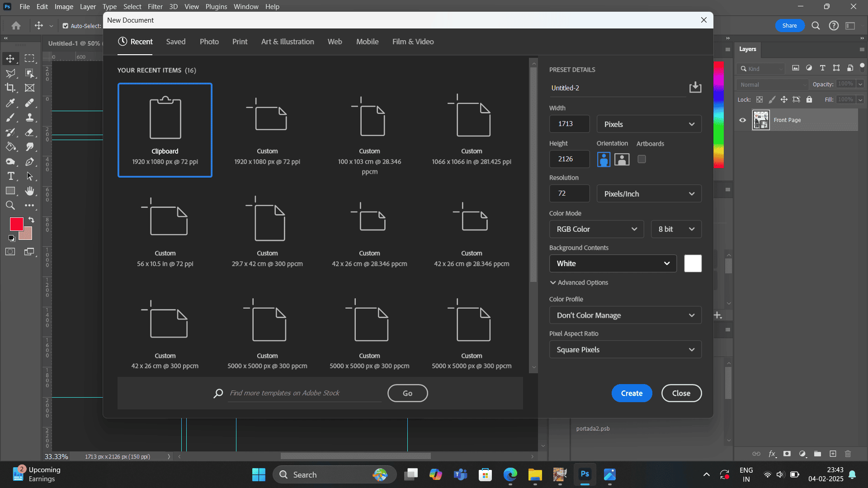The image size is (868, 488).
Task: Click the Close button in dialog
Action: [x=681, y=393]
